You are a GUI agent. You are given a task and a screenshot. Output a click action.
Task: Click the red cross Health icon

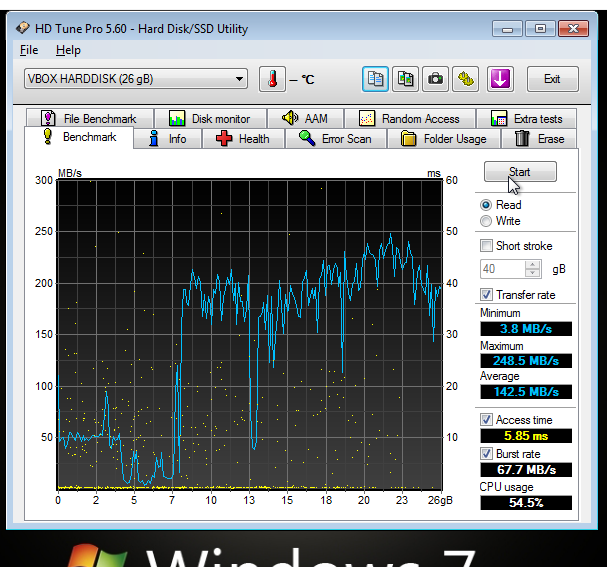[x=224, y=138]
